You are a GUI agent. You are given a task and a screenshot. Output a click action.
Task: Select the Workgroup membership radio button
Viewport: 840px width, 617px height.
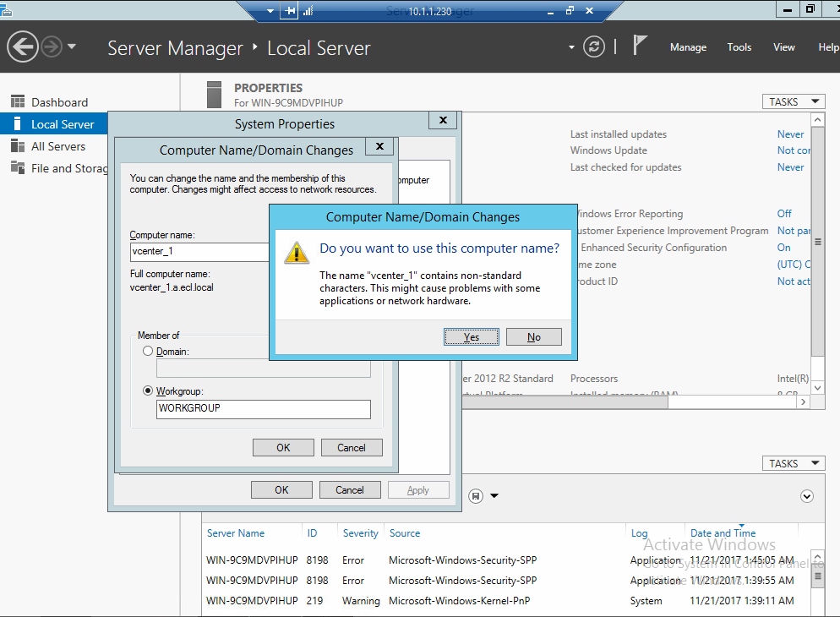pyautogui.click(x=148, y=390)
